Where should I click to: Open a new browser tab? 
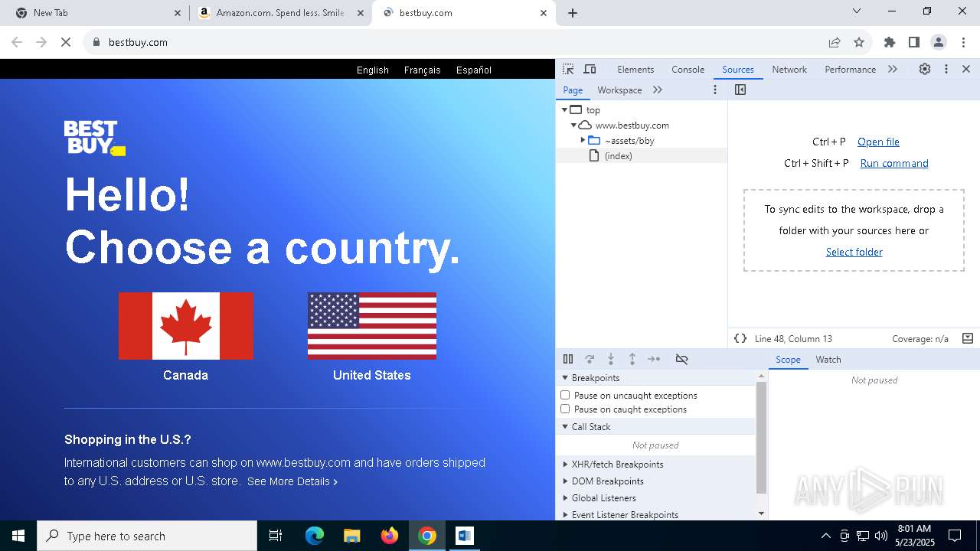coord(573,13)
